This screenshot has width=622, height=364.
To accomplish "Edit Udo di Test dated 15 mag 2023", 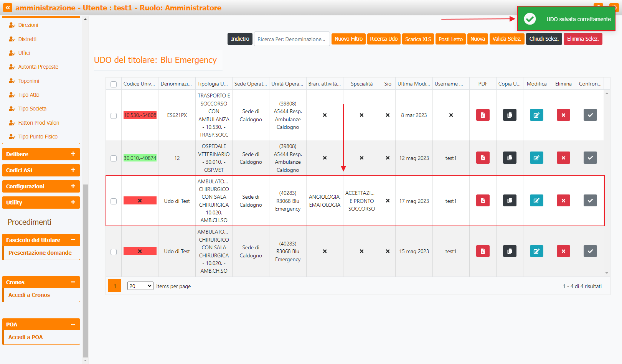I will pyautogui.click(x=536, y=251).
